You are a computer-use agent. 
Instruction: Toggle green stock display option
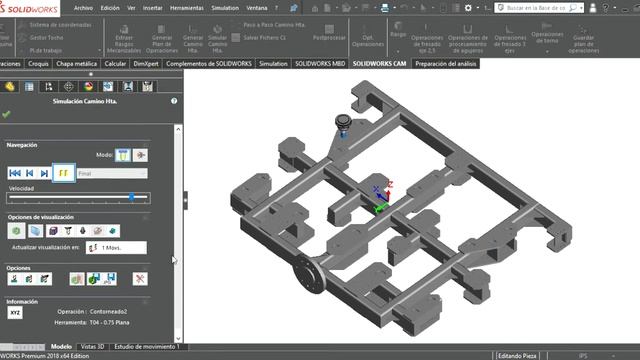[16, 231]
